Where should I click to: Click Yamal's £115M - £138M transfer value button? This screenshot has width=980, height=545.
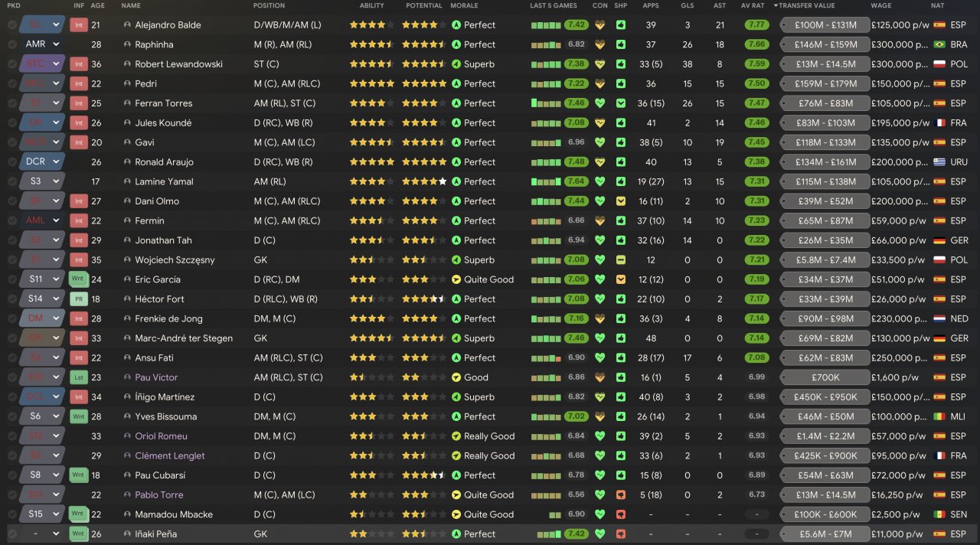(825, 181)
